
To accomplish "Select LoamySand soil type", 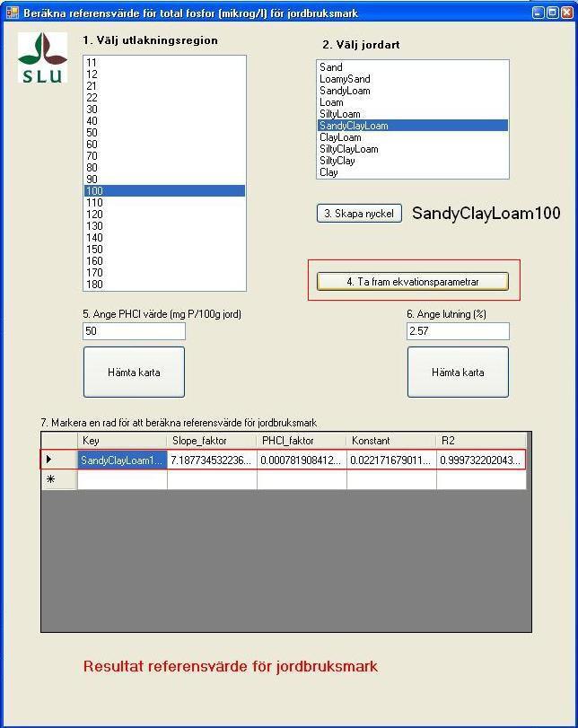I will pyautogui.click(x=413, y=79).
